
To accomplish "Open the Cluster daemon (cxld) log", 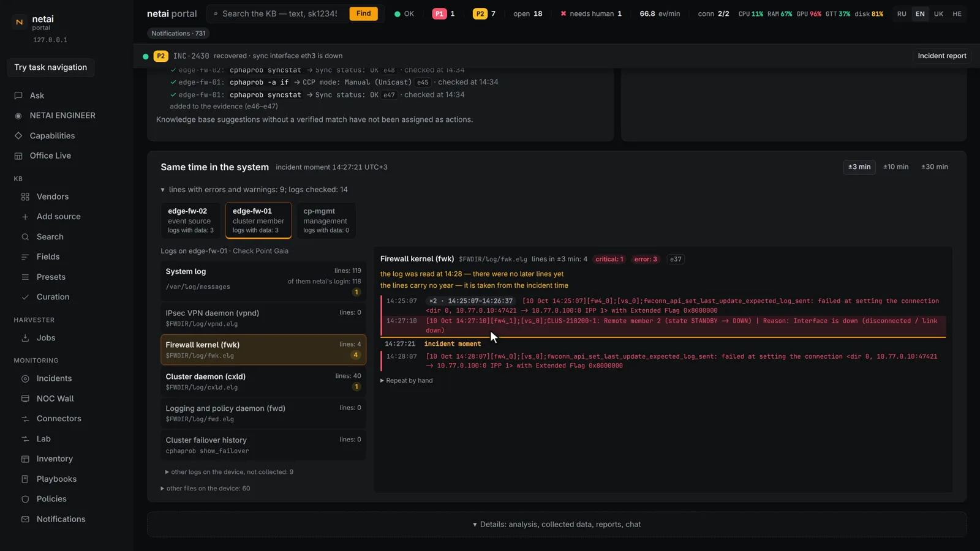I will 263,381.
